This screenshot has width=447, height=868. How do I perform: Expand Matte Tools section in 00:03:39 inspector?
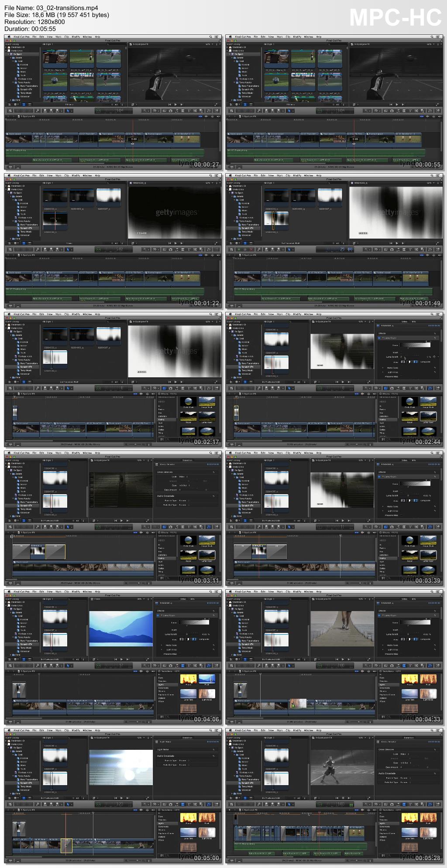point(383,506)
